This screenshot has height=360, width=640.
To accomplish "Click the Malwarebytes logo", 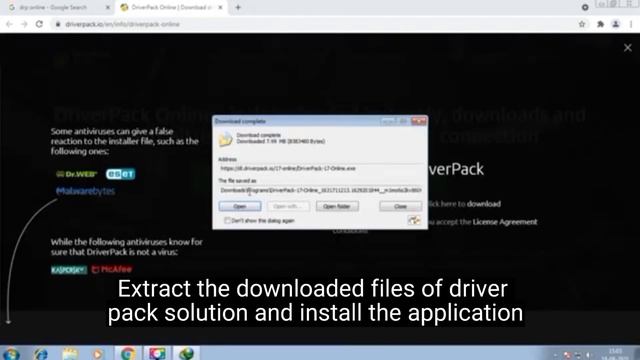I will tap(85, 191).
